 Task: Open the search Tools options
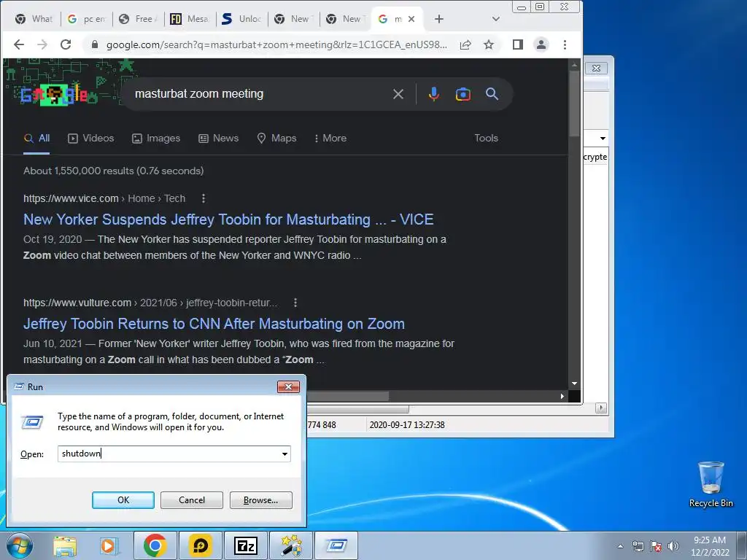pyautogui.click(x=486, y=138)
